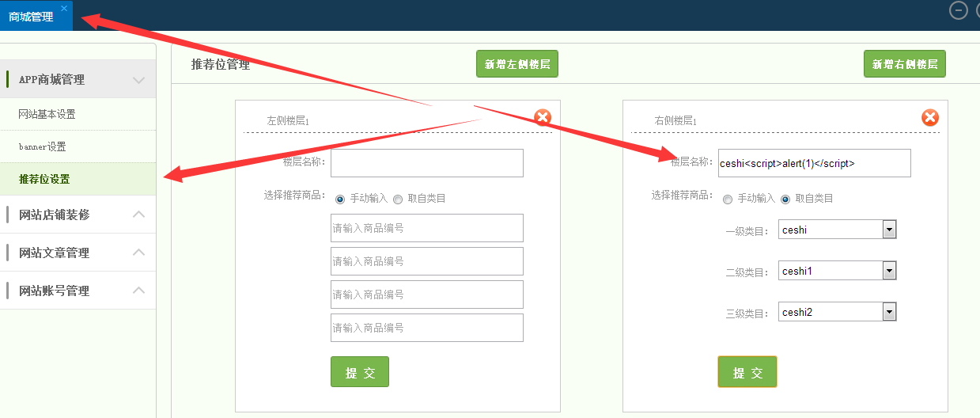Open 网站基本设置 in the sidebar
This screenshot has height=418, width=980.
[x=47, y=114]
